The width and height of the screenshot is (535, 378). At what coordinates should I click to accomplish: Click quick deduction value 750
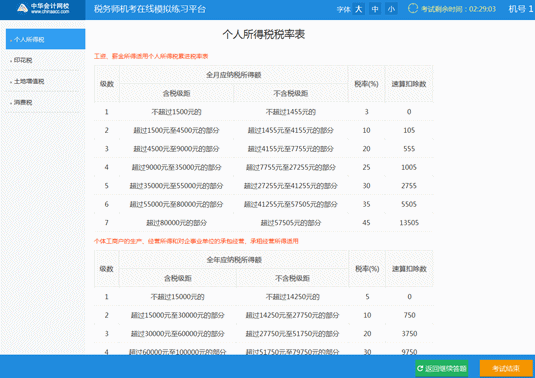pyautogui.click(x=409, y=315)
